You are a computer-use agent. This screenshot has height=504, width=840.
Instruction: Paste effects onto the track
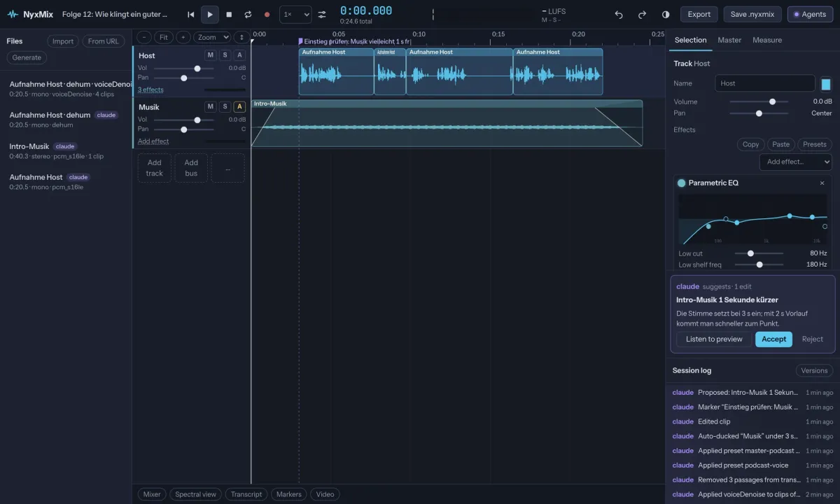tap(781, 144)
